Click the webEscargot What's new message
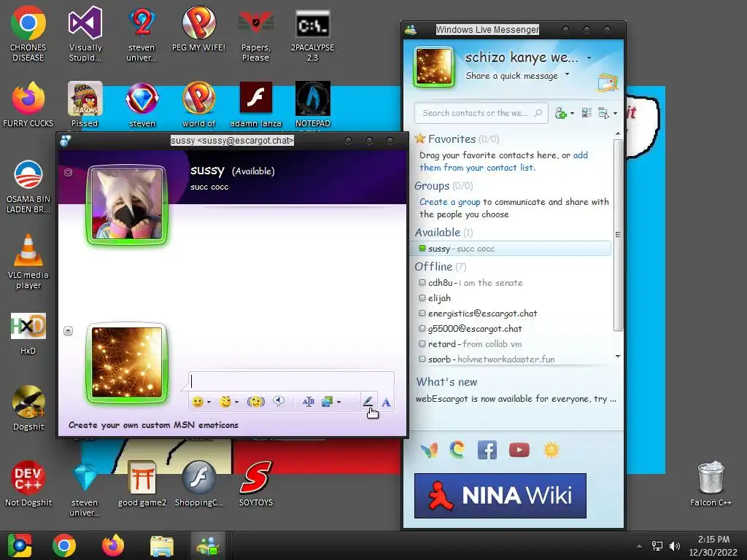Image resolution: width=747 pixels, height=560 pixels. click(516, 399)
